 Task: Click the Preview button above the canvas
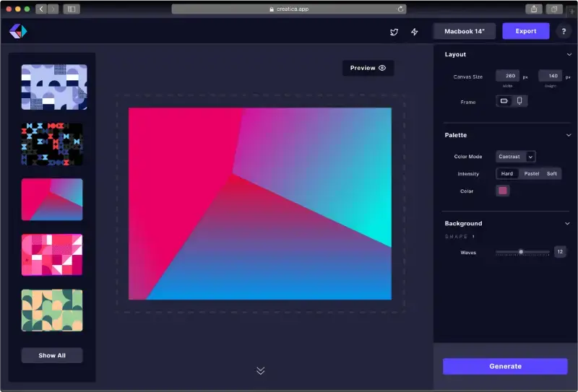(368, 68)
